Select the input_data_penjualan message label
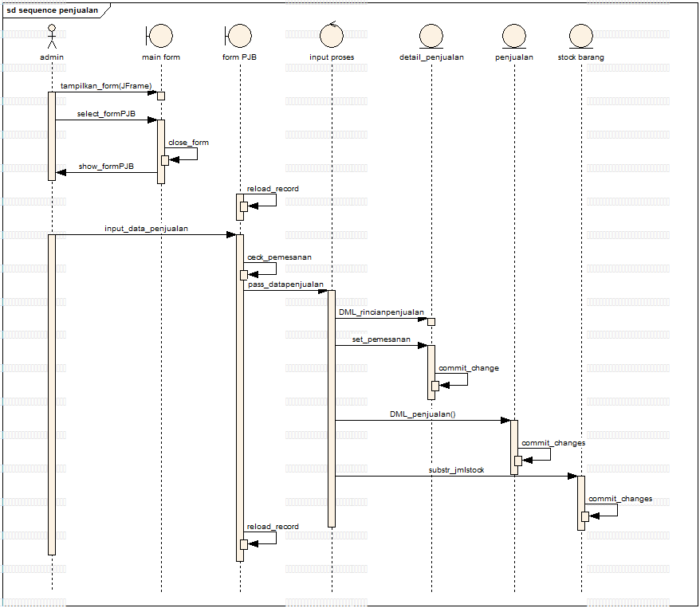Screen dimensions: 700x608 146,227
